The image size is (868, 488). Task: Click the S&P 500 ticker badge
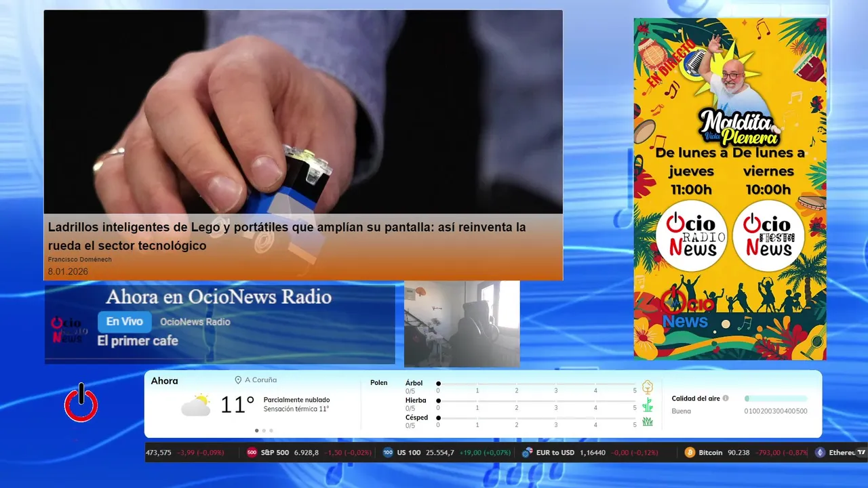point(252,452)
